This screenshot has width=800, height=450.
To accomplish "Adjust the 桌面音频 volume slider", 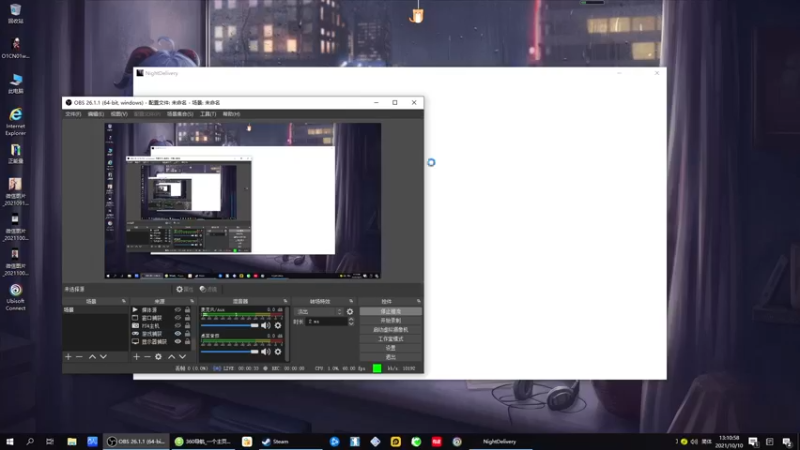I will tap(230, 352).
